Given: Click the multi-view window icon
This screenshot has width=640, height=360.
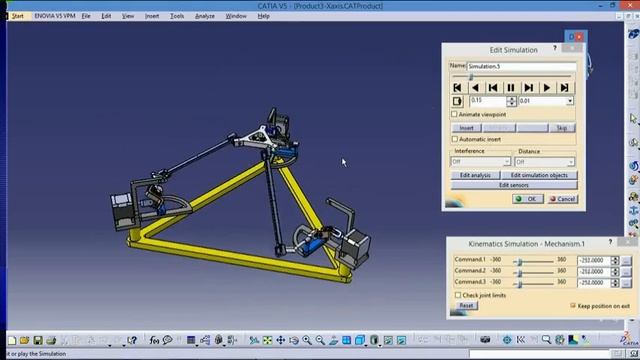Looking at the screenshot, I should click(347, 340).
